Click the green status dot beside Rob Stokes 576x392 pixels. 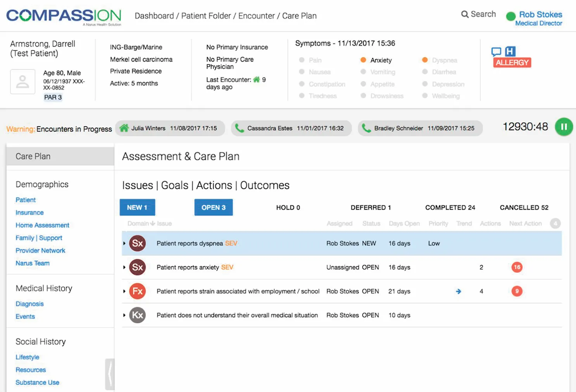pos(511,15)
